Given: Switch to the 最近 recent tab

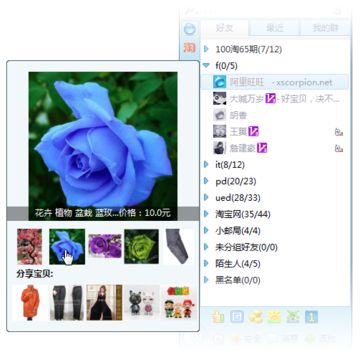Looking at the screenshot, I should pos(275,28).
